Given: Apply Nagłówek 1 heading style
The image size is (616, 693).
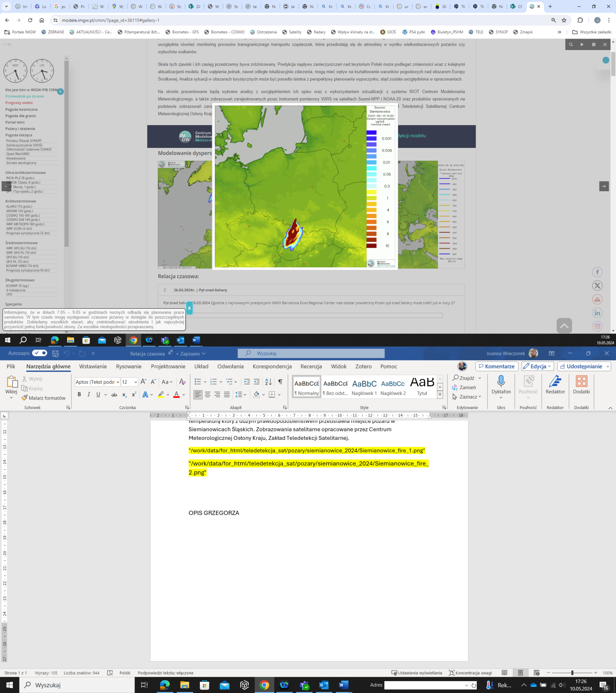Looking at the screenshot, I should (364, 386).
